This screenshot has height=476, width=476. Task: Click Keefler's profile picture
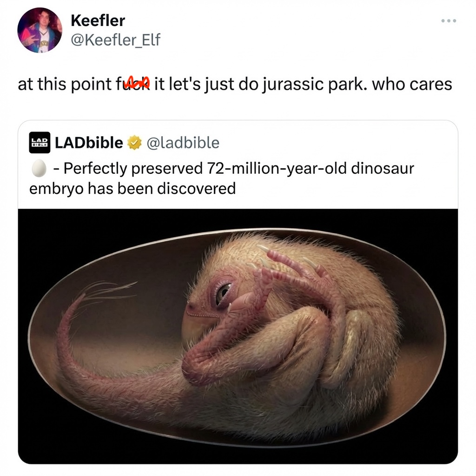(40, 30)
